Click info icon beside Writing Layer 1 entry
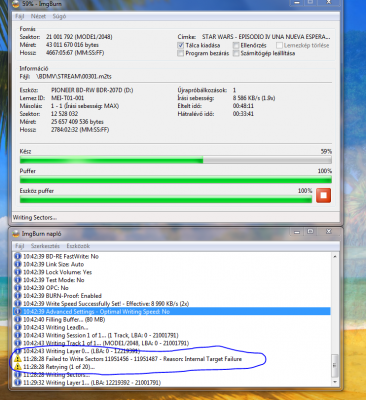 18,383
